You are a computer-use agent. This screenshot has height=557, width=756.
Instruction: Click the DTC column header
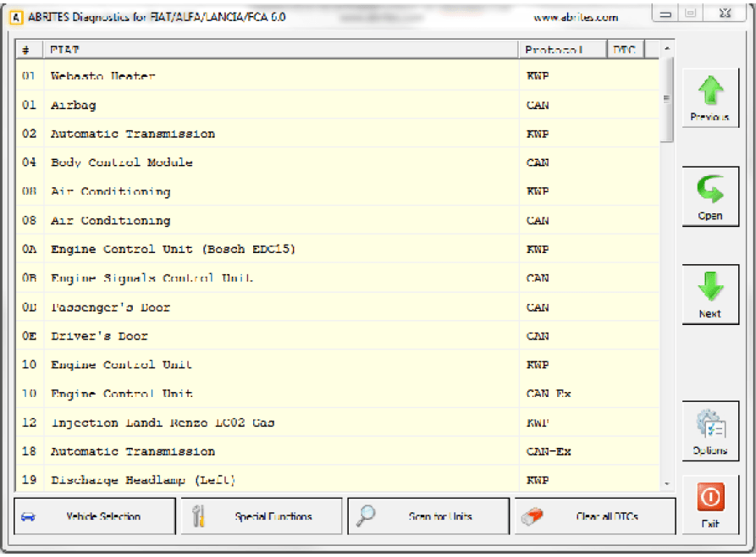click(625, 50)
